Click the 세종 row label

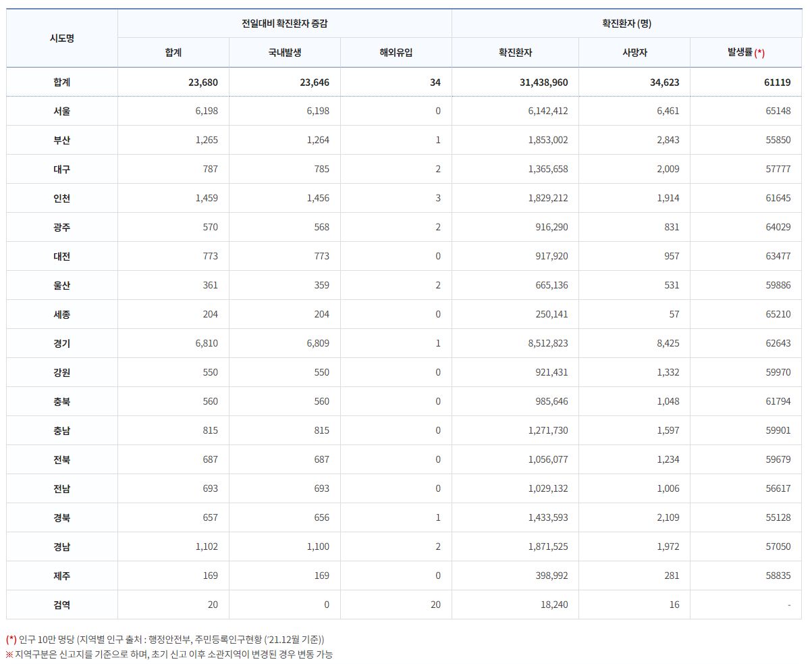click(x=62, y=314)
